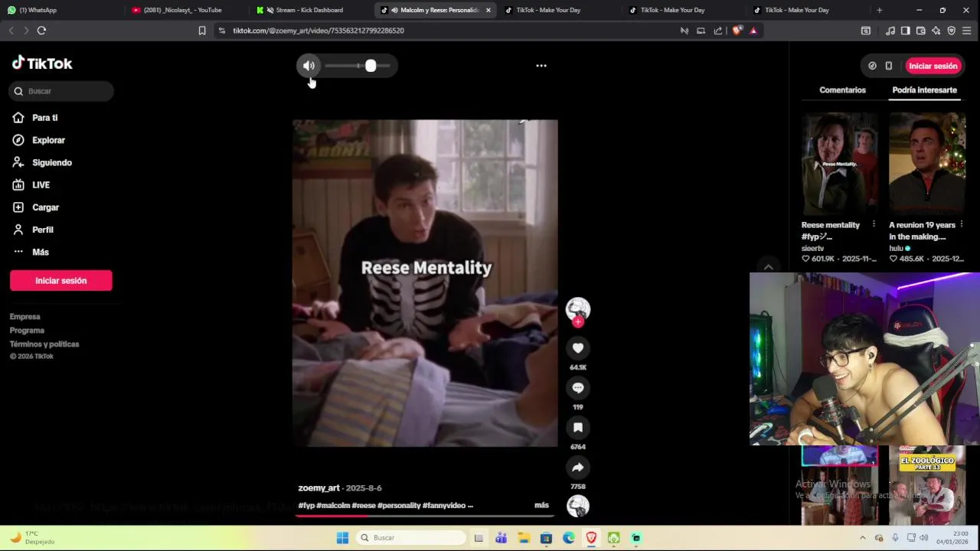Open the browser playlist music note icon
The image size is (980, 551).
(x=890, y=31)
